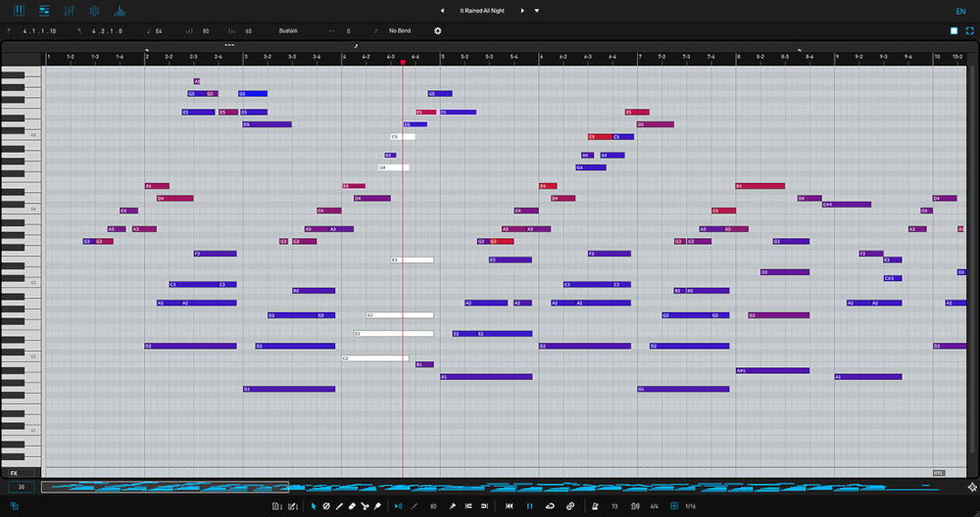
Task: Open the song title dropdown arrow
Action: [537, 11]
